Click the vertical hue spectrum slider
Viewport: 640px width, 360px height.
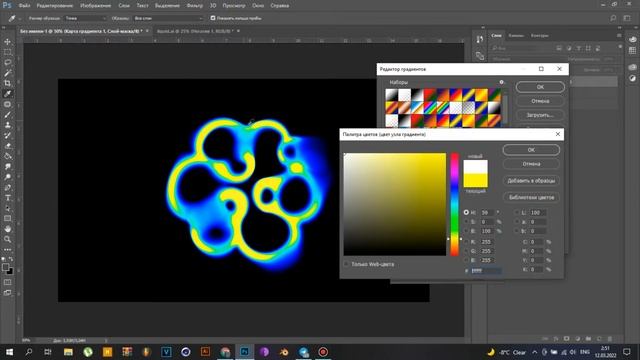[454, 204]
